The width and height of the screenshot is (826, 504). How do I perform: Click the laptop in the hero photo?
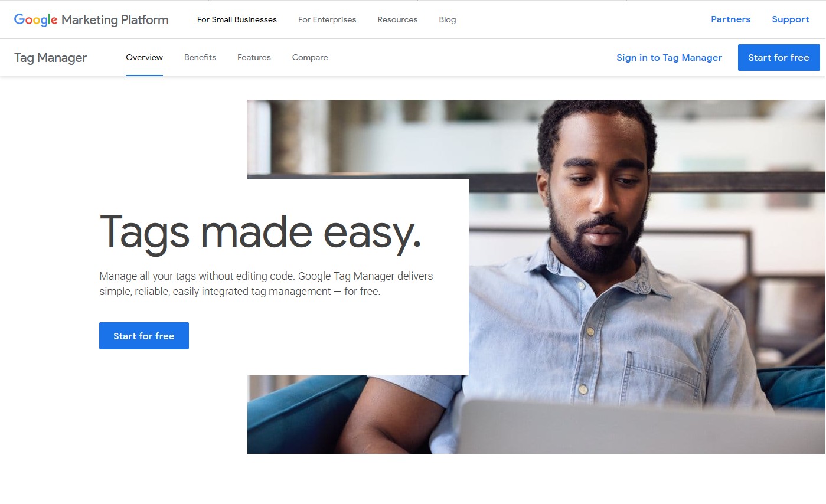pos(642,426)
